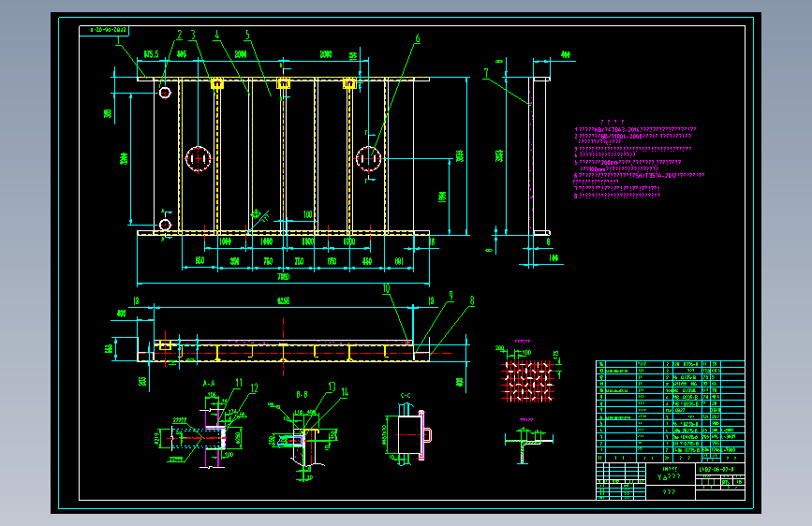This screenshot has width=812, height=526.
Task: Click the angle-section weld detail view
Action: (529, 444)
